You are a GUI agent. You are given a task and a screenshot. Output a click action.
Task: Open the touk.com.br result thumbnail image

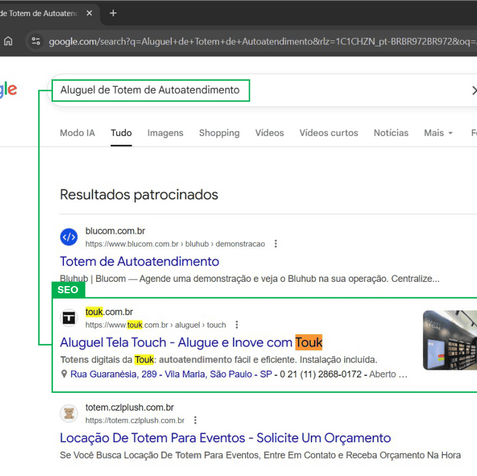450,340
